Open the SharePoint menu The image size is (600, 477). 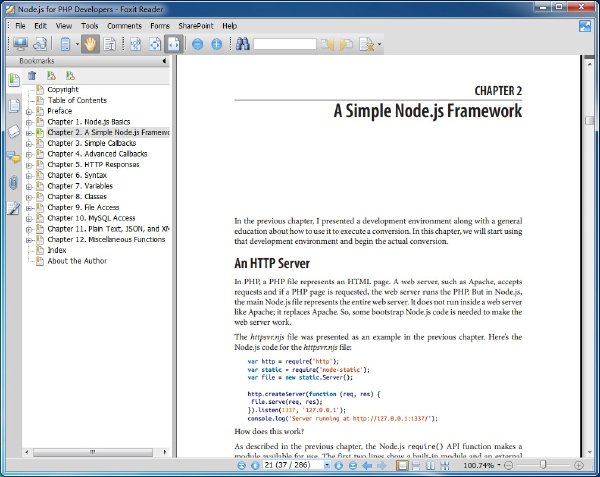[196, 26]
